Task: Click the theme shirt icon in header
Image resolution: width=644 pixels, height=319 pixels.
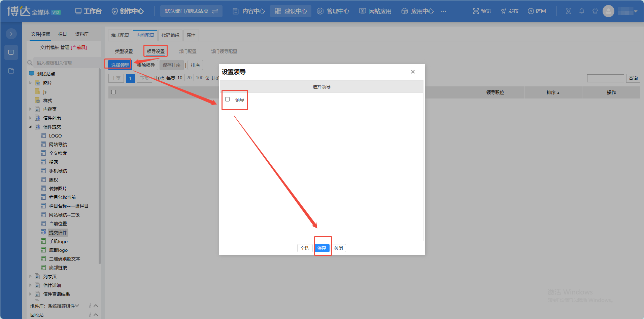Action: coord(595,11)
